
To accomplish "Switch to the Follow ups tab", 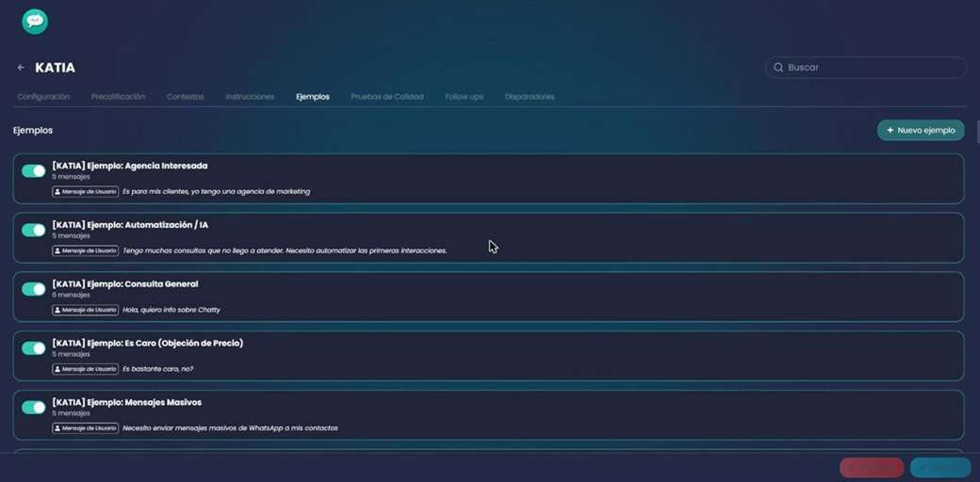I will (x=465, y=97).
